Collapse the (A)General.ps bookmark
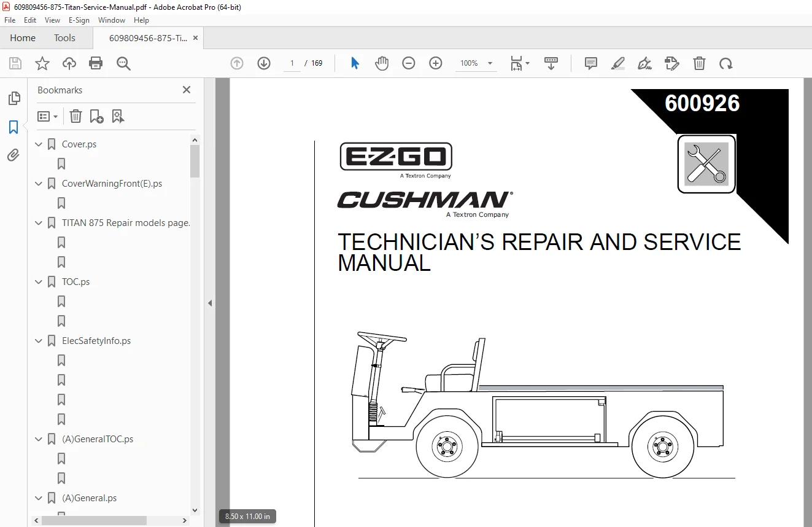This screenshot has height=527, width=812. click(x=39, y=498)
